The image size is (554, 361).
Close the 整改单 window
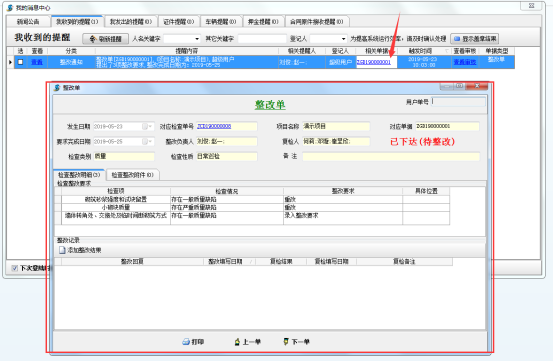click(x=477, y=86)
